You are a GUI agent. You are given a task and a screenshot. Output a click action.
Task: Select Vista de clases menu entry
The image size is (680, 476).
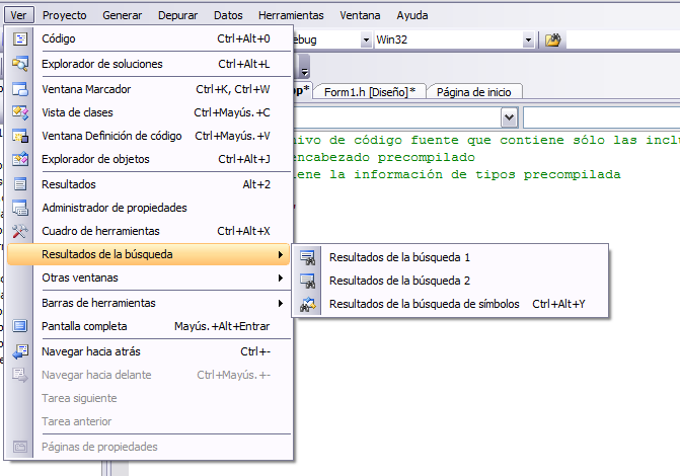pos(149,113)
